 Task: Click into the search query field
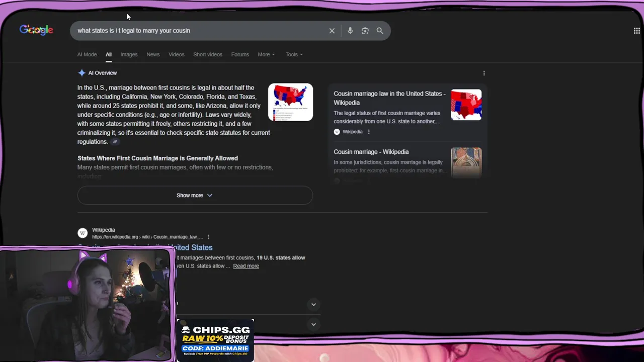click(x=199, y=31)
